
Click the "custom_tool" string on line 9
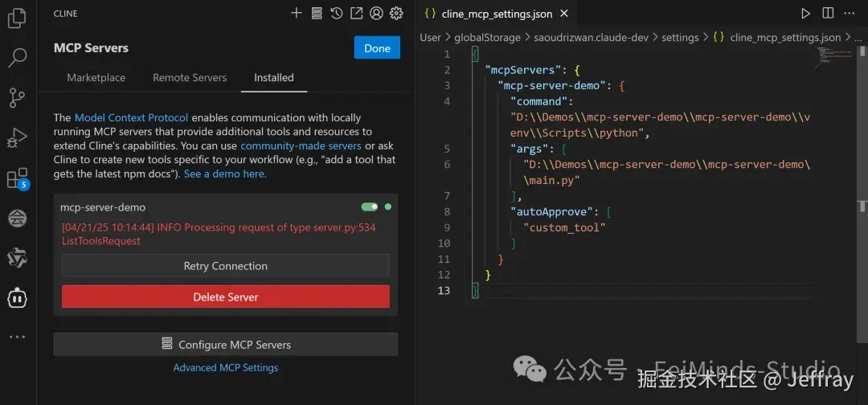coord(565,227)
